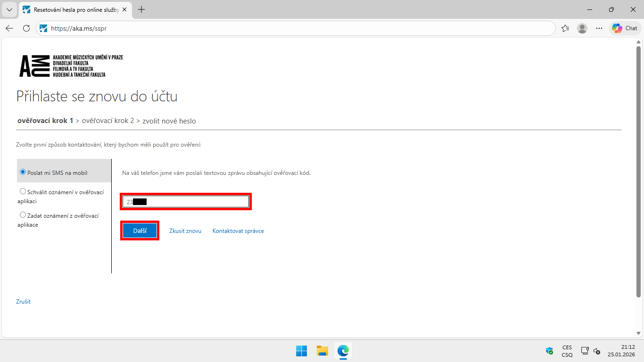Open the tab search chevron

click(x=9, y=9)
